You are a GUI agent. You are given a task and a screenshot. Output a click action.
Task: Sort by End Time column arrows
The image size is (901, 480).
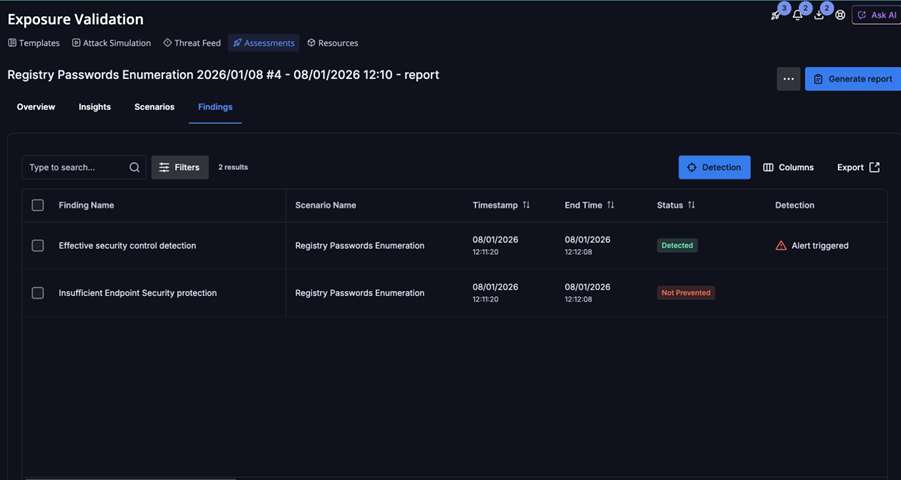tap(610, 205)
